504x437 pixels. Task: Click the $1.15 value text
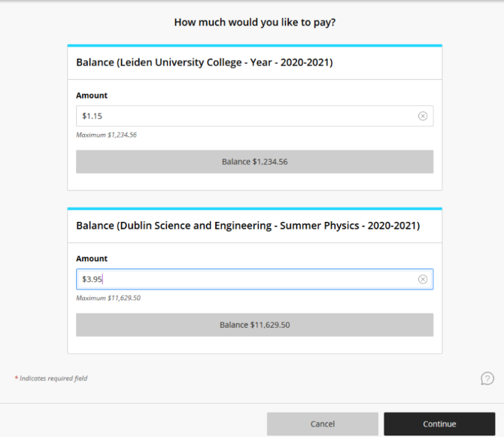[x=92, y=116]
